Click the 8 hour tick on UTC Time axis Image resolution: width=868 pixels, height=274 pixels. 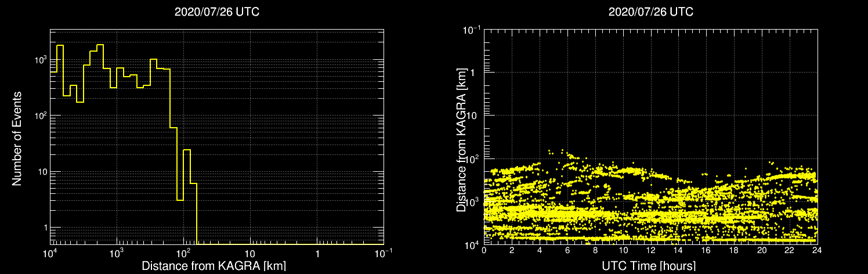[595, 250]
